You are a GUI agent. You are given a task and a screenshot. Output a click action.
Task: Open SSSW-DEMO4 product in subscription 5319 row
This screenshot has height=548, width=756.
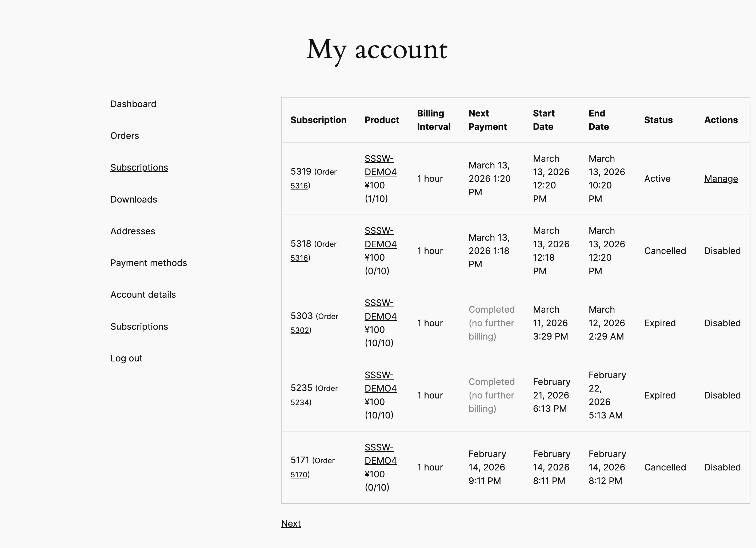(380, 165)
